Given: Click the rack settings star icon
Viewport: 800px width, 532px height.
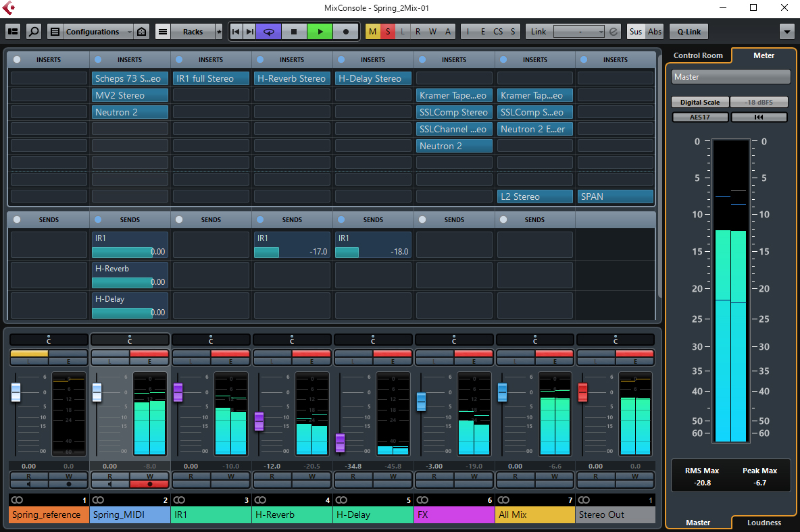Looking at the screenshot, I should click(x=219, y=32).
